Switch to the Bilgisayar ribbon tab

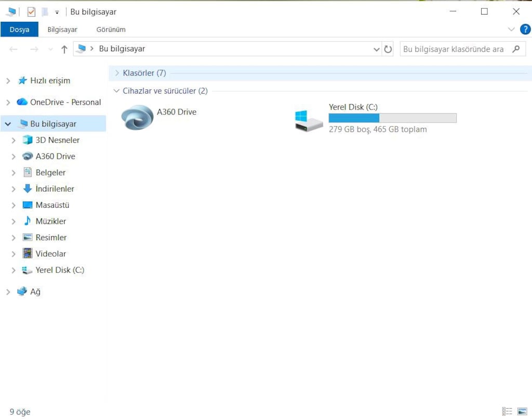click(62, 30)
